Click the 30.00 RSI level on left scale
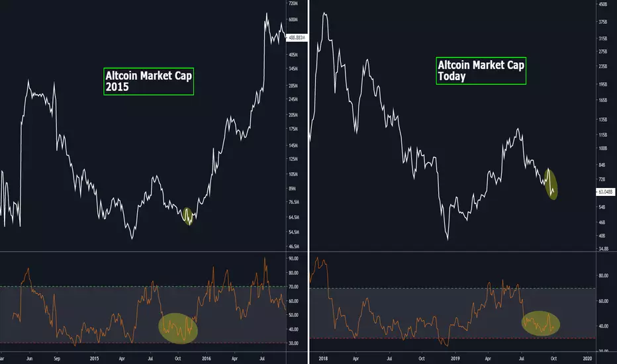 click(x=293, y=343)
